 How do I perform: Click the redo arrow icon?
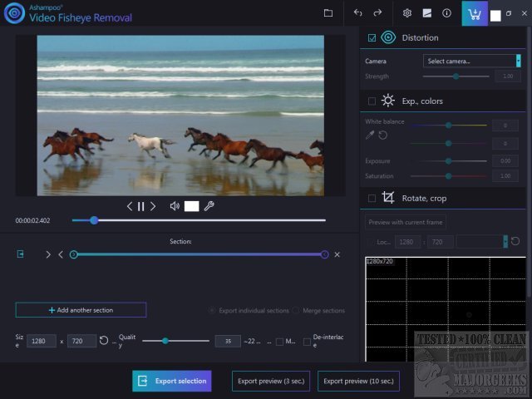click(377, 13)
